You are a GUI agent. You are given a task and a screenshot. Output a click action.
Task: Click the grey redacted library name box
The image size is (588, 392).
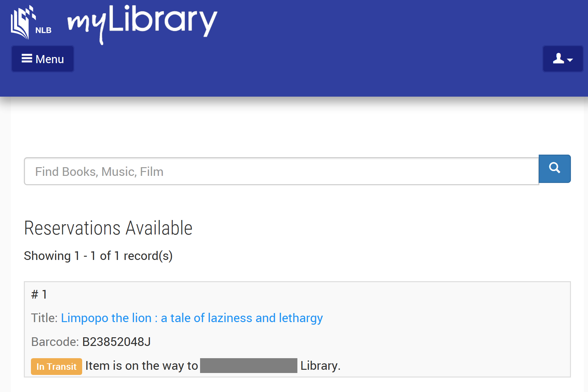(x=248, y=366)
